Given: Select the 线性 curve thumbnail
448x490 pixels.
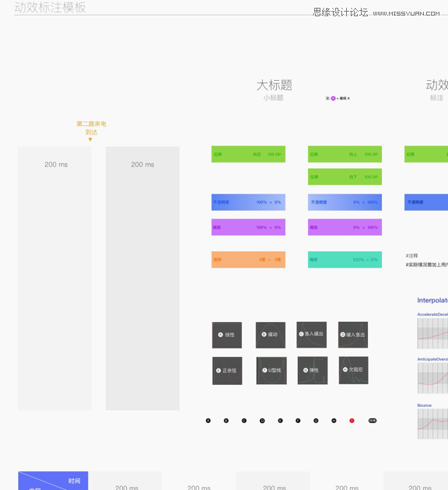Looking at the screenshot, I should pyautogui.click(x=227, y=335).
